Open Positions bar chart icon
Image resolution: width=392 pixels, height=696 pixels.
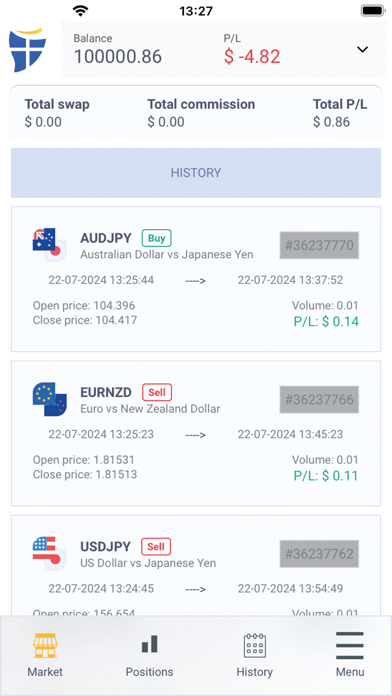(x=150, y=644)
